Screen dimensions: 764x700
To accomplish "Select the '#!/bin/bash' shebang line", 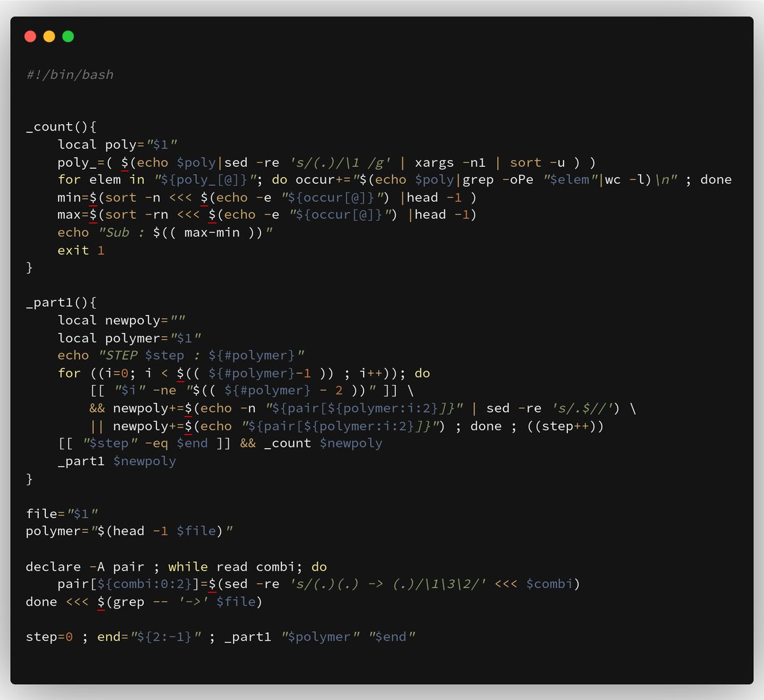I will click(x=70, y=74).
